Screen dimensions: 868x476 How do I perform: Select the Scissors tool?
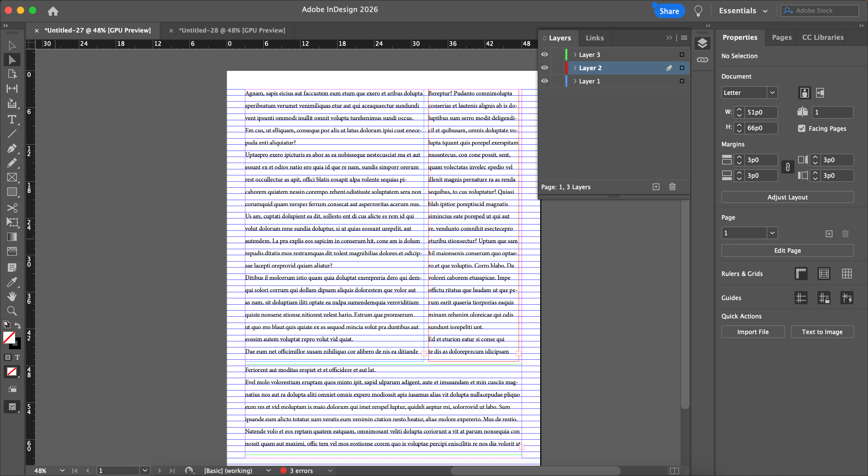[x=12, y=208]
